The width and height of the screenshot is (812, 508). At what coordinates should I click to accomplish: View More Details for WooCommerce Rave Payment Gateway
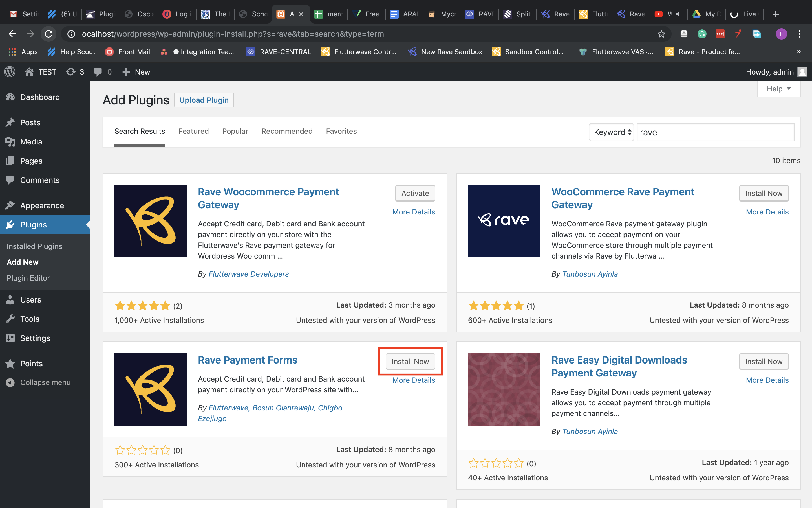tap(767, 212)
